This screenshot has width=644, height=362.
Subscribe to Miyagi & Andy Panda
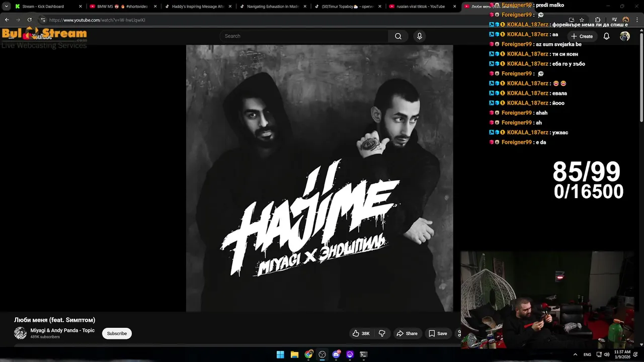[117, 333]
